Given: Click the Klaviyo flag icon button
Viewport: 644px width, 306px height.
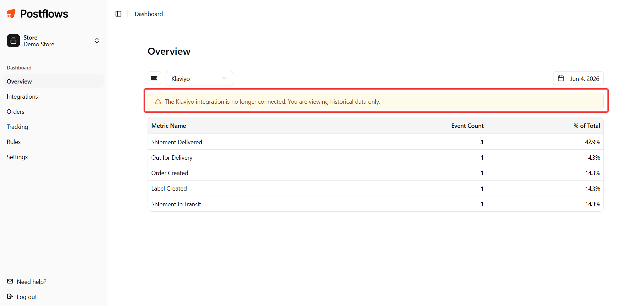Looking at the screenshot, I should [x=154, y=78].
